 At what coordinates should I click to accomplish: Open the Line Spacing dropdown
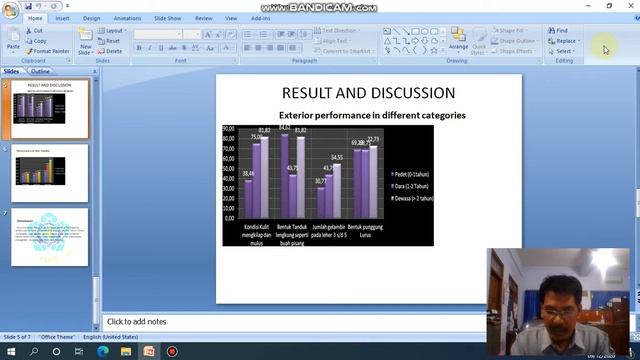pos(304,35)
